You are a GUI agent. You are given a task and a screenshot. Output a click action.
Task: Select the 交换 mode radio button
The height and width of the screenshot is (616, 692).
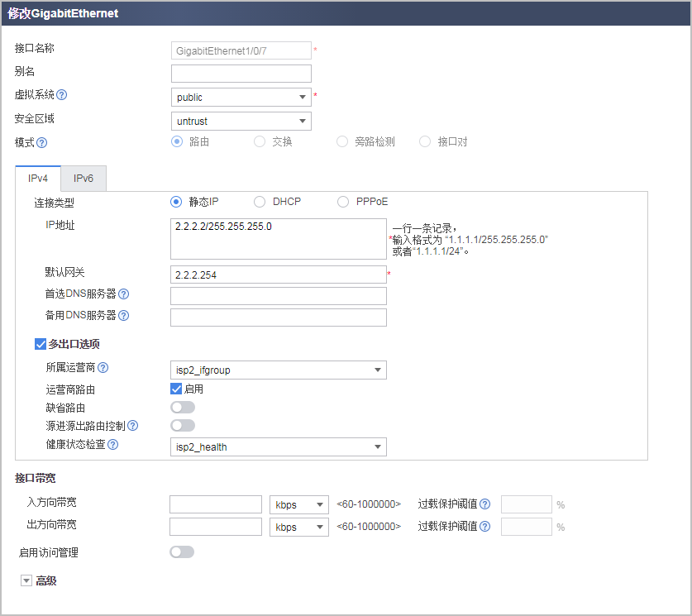259,141
